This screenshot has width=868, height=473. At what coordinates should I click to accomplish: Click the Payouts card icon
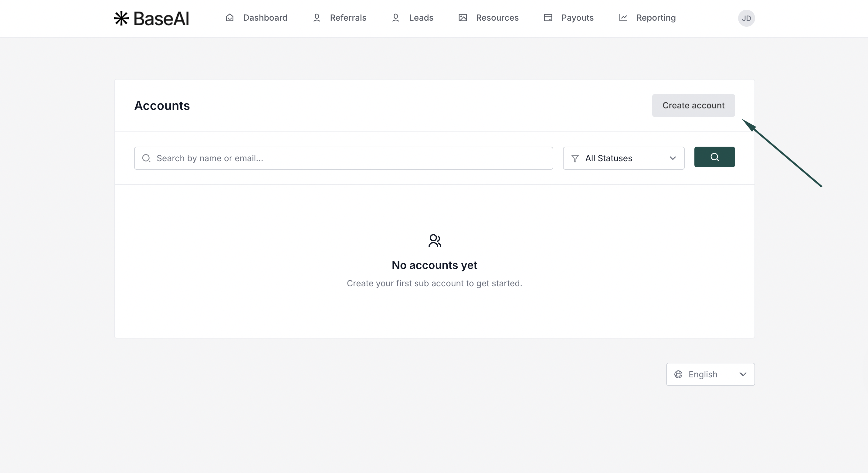coord(548,18)
